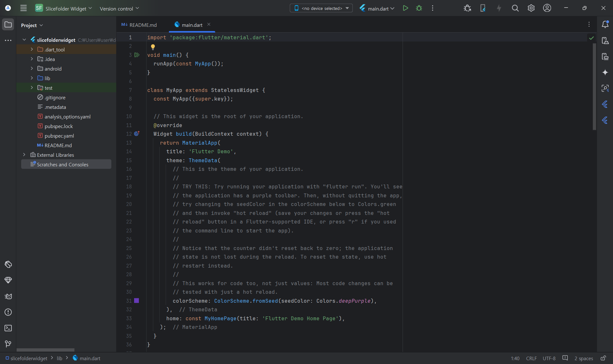Image resolution: width=613 pixels, height=364 pixels.
Task: Open More tool windows ellipsis
Action: pos(8,41)
